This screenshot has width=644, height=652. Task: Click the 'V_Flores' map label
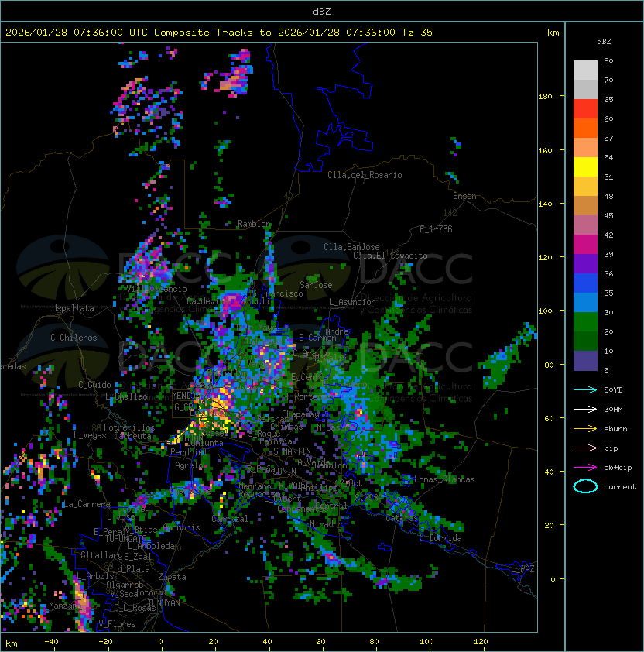117,624
